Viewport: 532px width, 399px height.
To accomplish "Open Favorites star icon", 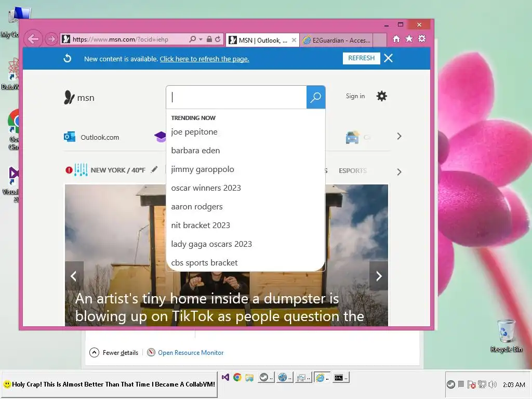I will click(x=409, y=39).
